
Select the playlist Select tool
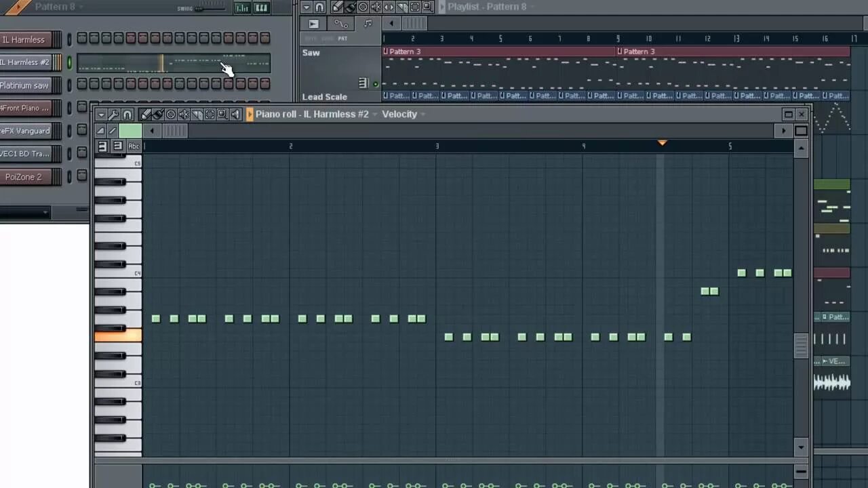coord(414,7)
